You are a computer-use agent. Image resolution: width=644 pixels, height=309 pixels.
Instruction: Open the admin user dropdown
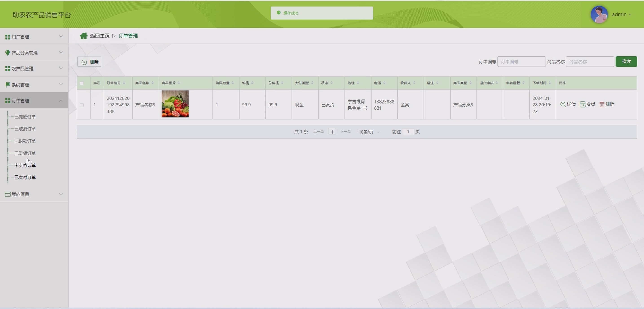tap(622, 15)
